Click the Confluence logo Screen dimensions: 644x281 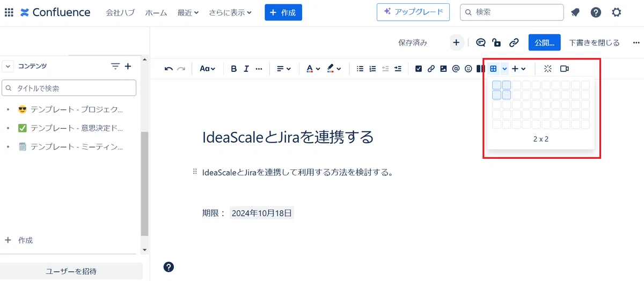[x=55, y=12]
